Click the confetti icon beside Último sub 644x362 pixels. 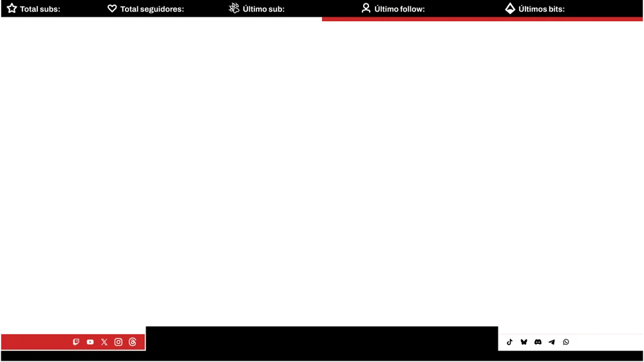point(234,8)
